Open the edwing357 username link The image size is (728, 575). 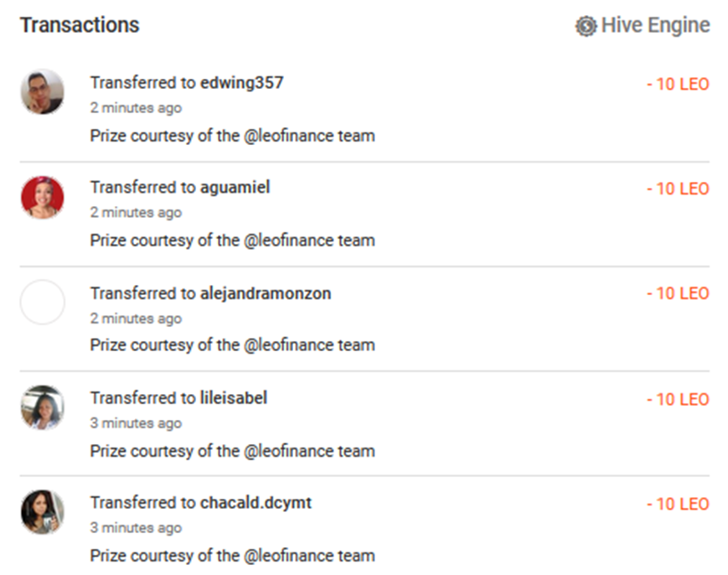[x=241, y=83]
